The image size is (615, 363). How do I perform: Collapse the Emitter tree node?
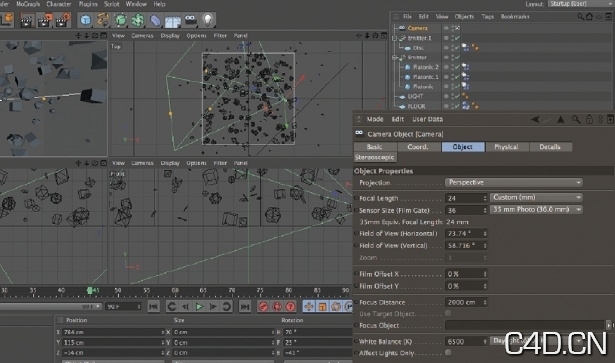pos(395,57)
